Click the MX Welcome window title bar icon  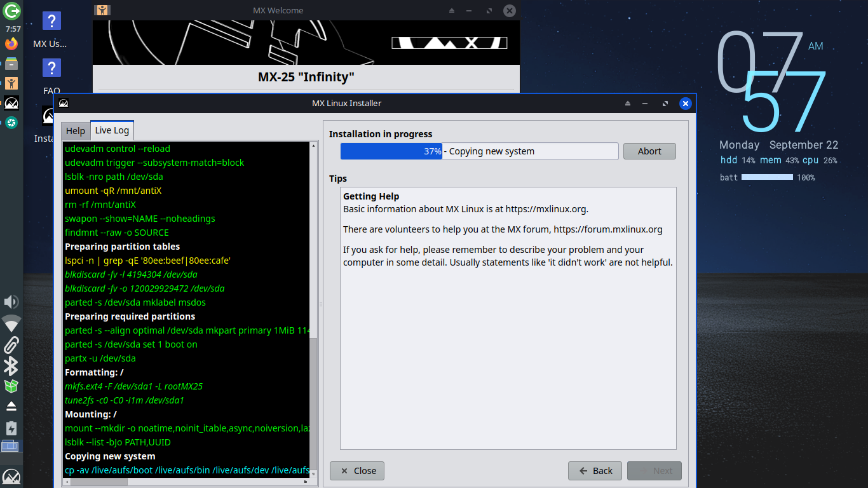click(102, 10)
